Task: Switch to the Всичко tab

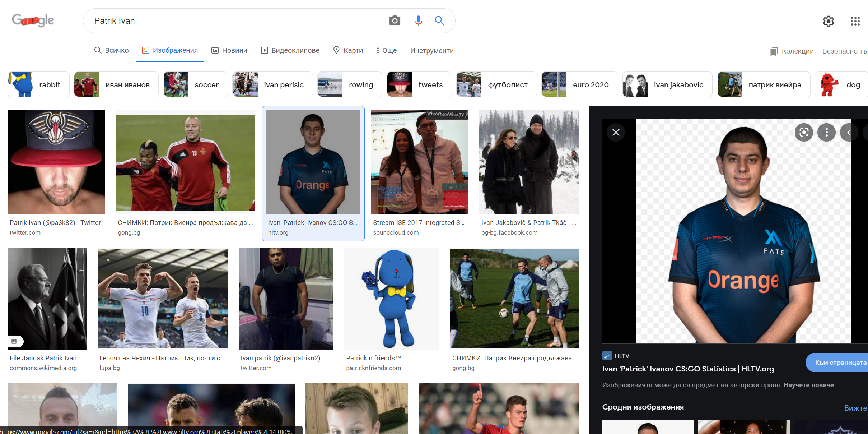Action: click(111, 50)
